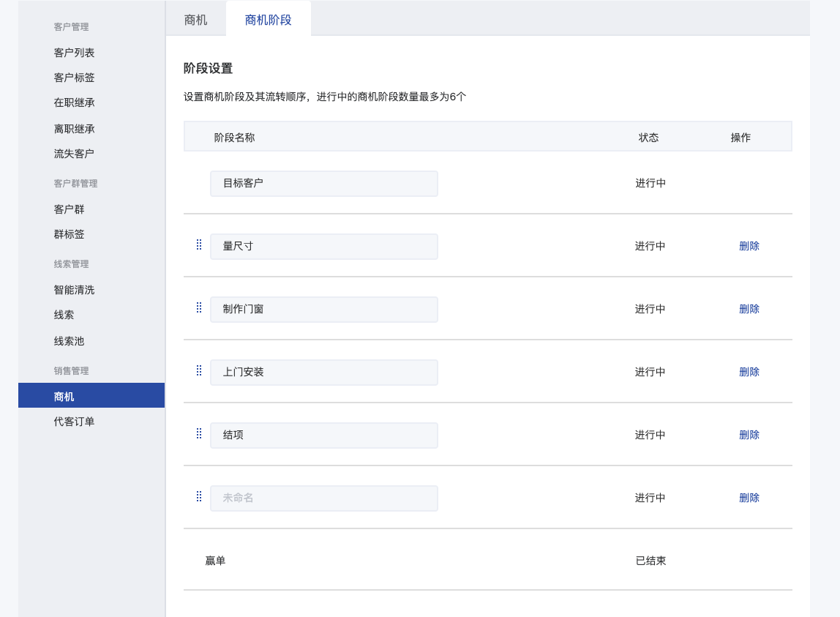Delete the 未命名 stage

tap(749, 498)
